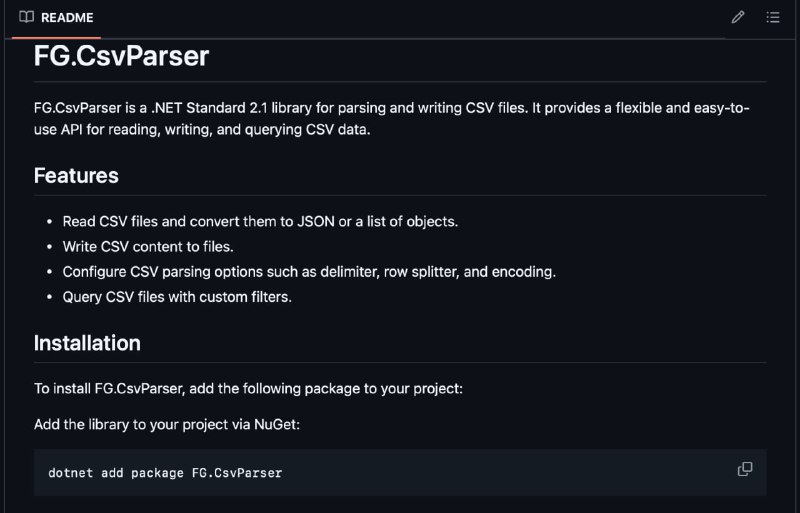
Task: Click the 'Query CSV files with custom filters' bullet
Action: [177, 297]
